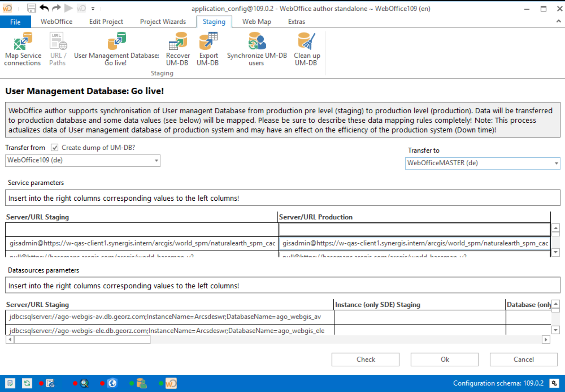Open the Extras menu
Viewport: 565px width, 392px height.
point(296,21)
